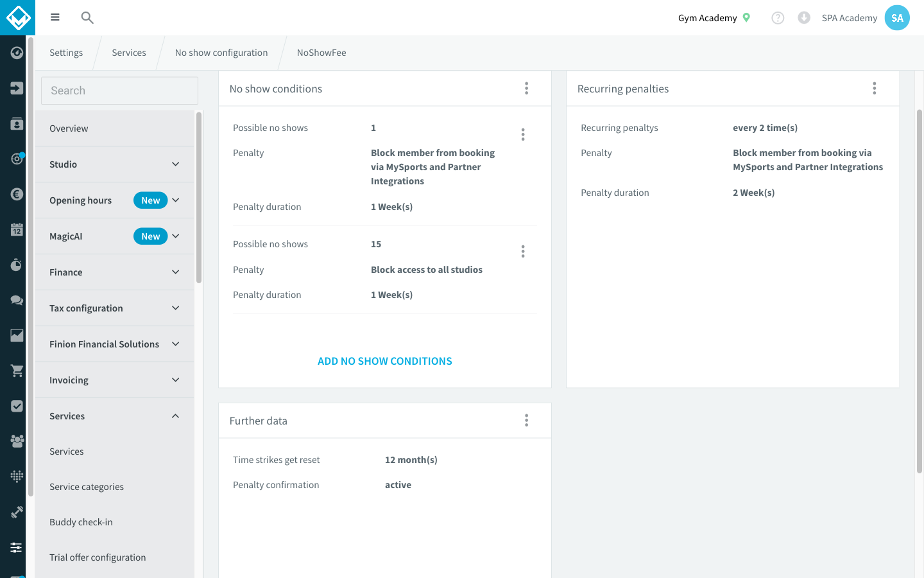Open Recurring penalties three-dot menu
Viewport: 924px width, 578px height.
[874, 89]
